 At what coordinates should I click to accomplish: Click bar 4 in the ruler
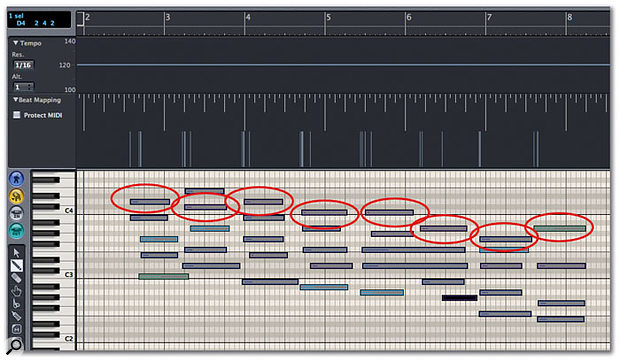coord(248,17)
